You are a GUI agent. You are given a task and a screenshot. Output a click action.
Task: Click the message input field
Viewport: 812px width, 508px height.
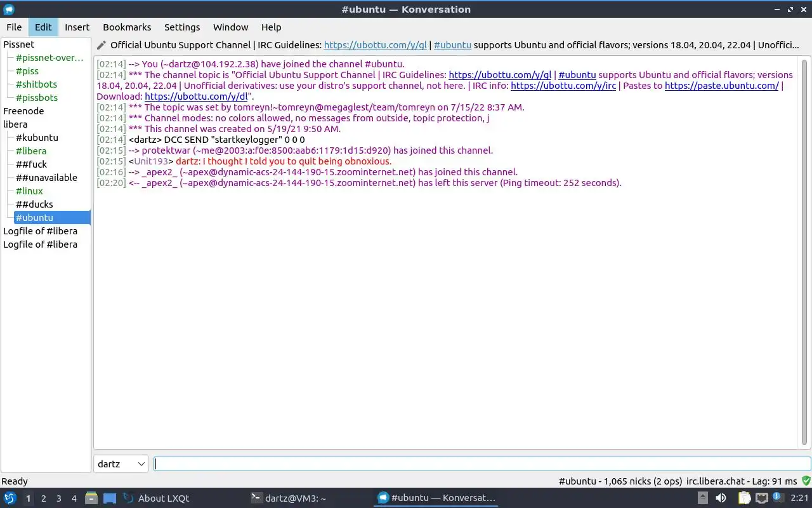click(x=482, y=464)
